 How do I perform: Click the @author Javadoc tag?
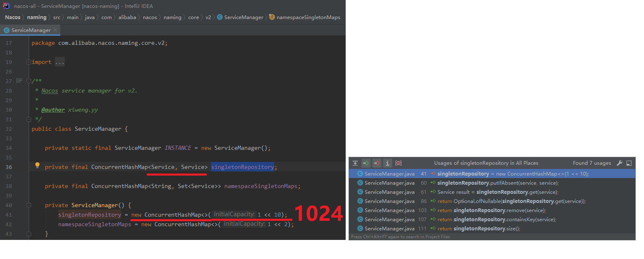coord(53,110)
